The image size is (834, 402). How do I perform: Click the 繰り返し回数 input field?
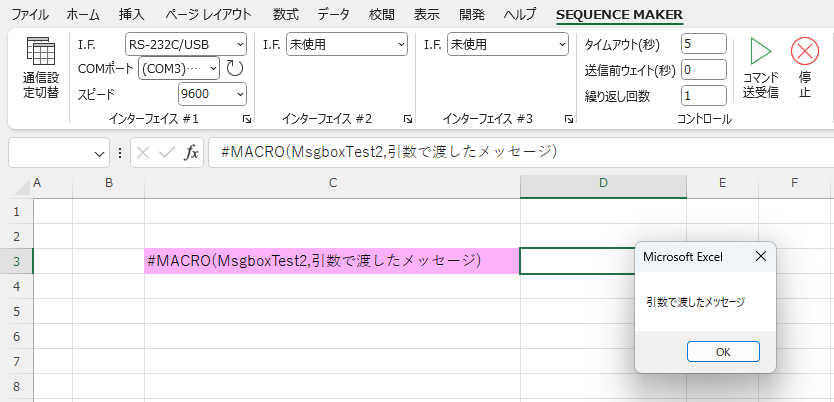click(703, 96)
